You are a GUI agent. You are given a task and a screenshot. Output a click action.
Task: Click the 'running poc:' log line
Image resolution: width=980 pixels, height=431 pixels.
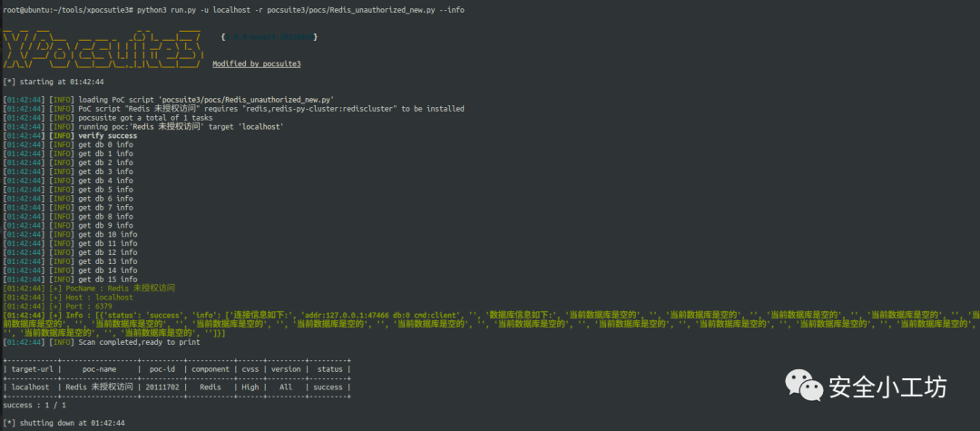click(x=143, y=127)
